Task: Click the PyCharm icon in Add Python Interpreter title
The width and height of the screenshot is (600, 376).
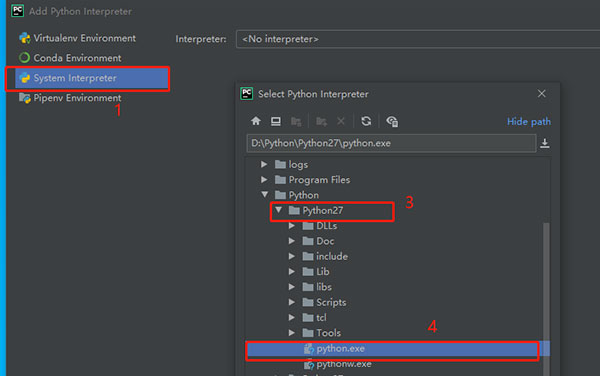Action: coord(18,11)
